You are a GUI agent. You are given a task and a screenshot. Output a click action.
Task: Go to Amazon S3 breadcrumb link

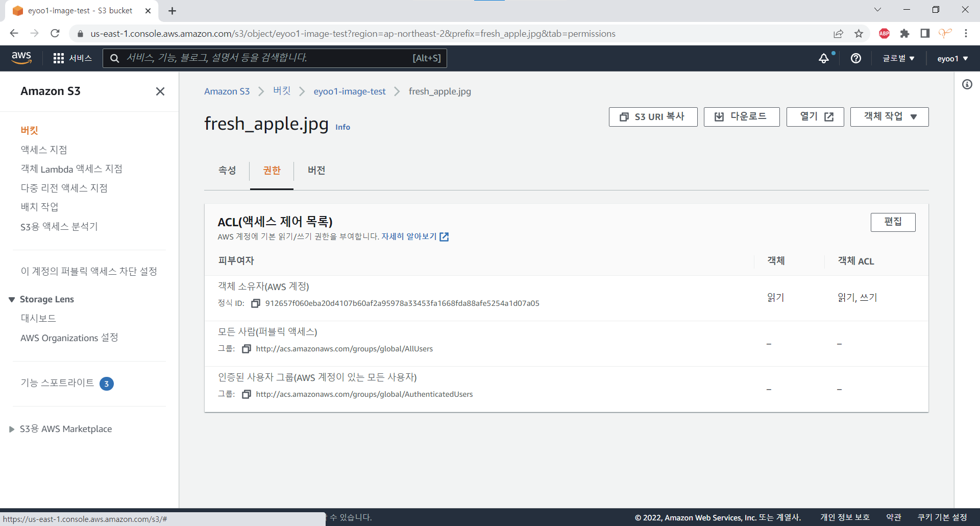coord(227,91)
